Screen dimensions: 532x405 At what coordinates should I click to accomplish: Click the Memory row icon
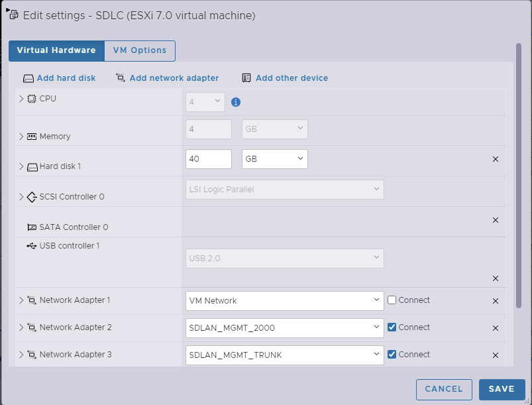(33, 136)
